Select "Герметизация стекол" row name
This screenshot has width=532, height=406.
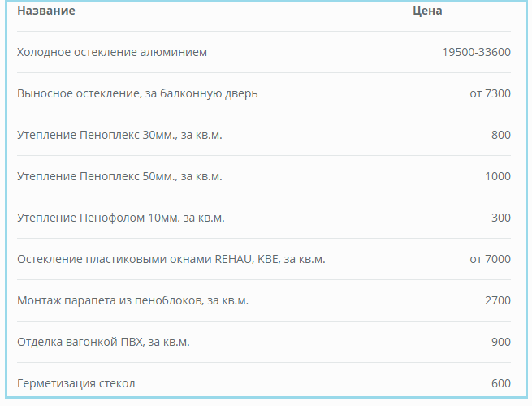tap(76, 384)
